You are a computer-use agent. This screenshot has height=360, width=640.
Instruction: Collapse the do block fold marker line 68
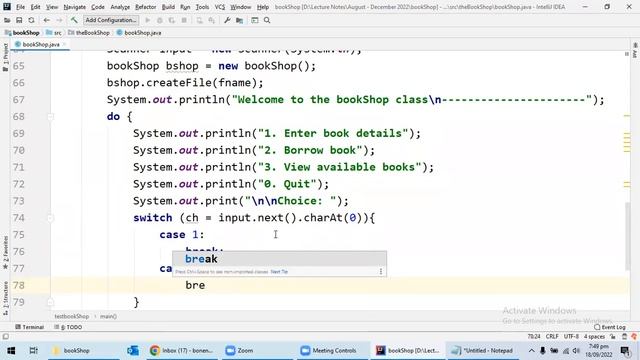[50, 117]
